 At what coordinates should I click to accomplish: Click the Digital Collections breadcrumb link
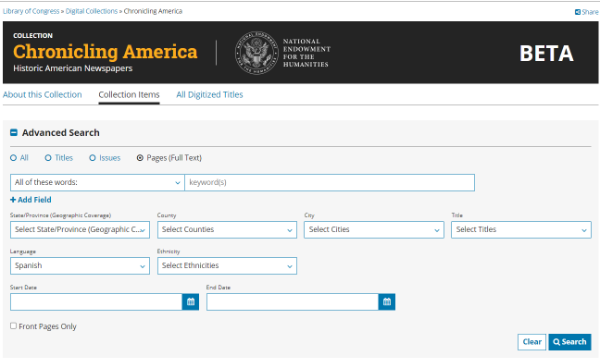tap(91, 11)
